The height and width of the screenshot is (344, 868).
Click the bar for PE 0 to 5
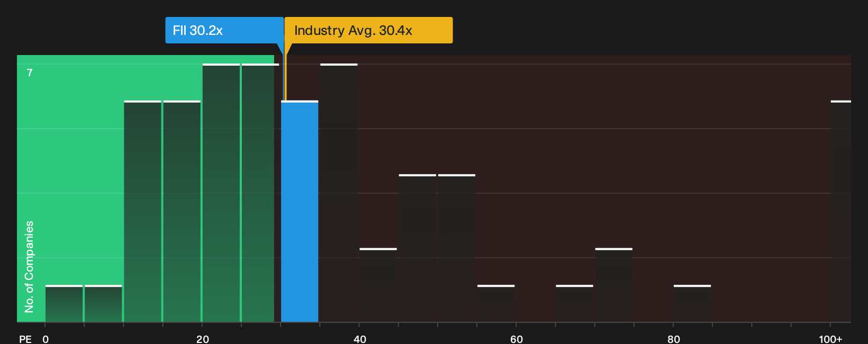(64, 304)
